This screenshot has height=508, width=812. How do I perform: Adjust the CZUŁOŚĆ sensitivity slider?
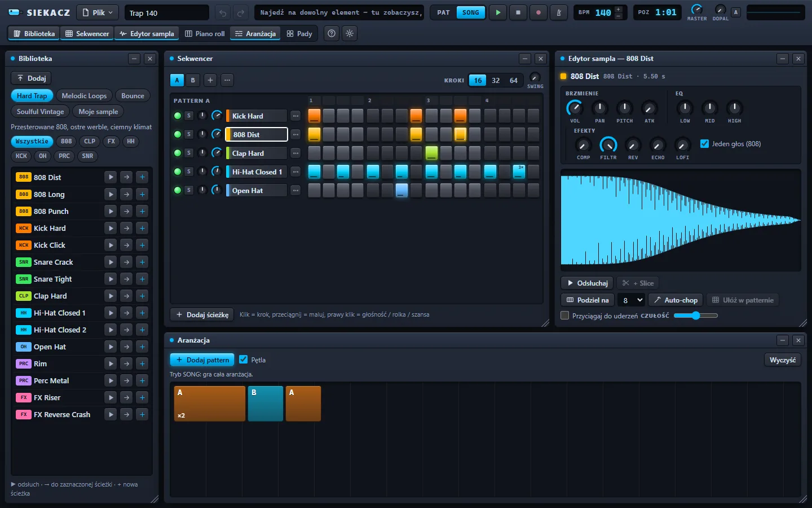(x=696, y=316)
